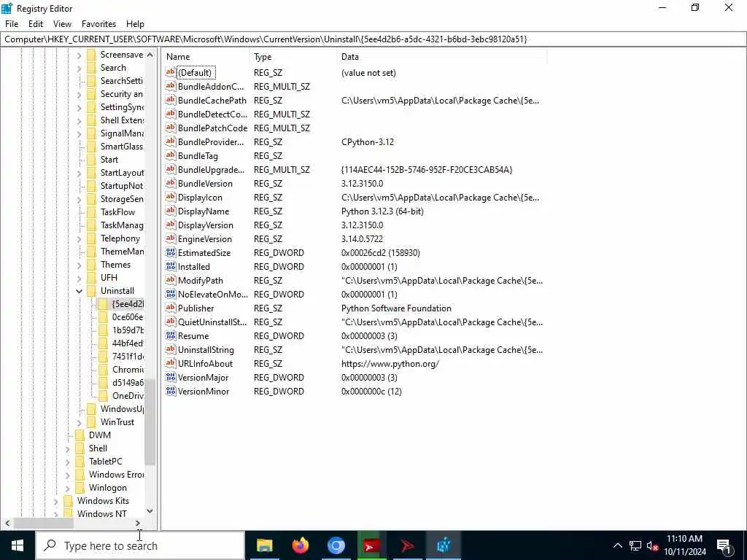Expand the Themes tree node
The image size is (747, 560).
79,265
